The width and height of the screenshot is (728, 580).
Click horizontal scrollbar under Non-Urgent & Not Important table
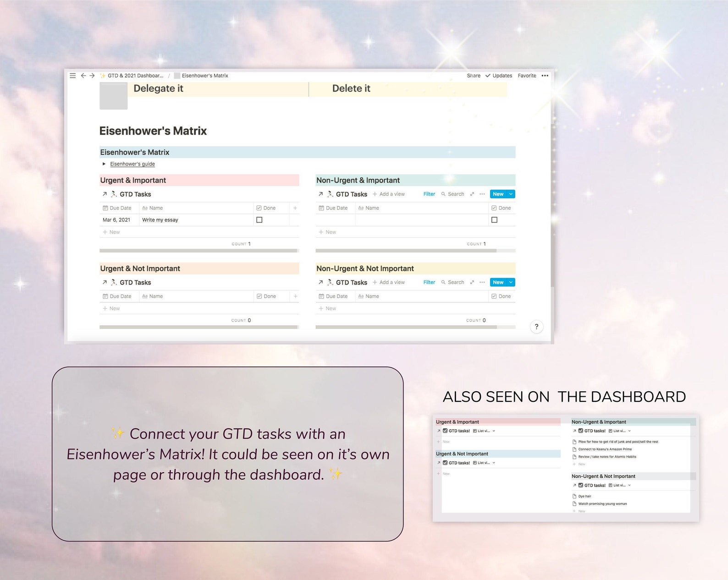[x=406, y=327]
